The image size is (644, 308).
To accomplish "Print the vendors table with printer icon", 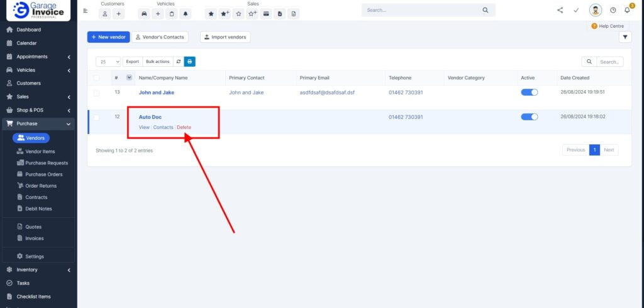I will [x=190, y=62].
